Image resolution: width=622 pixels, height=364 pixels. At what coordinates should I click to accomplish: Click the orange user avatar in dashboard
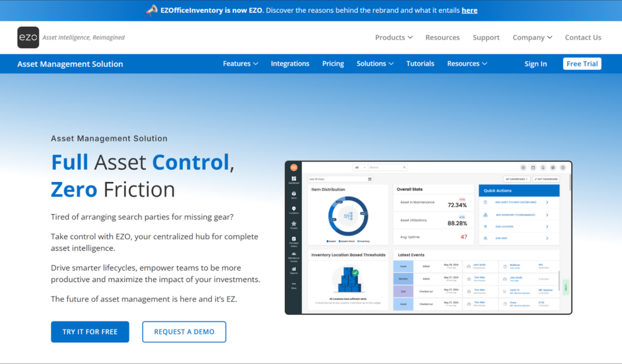pyautogui.click(x=294, y=167)
